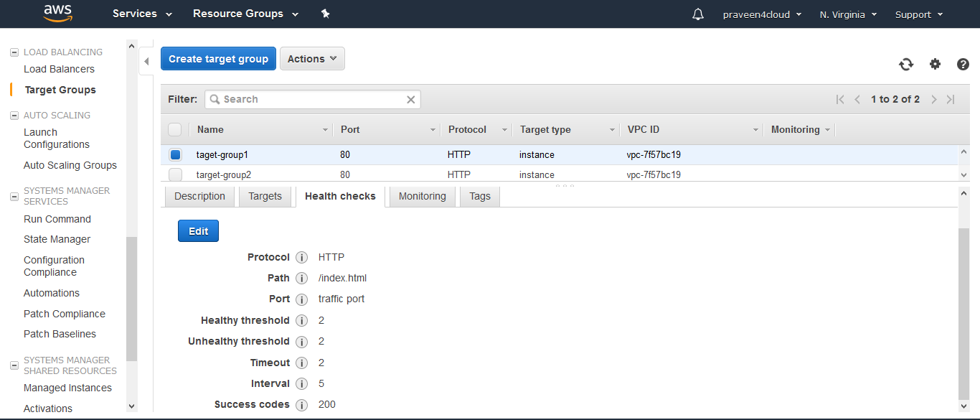
Task: View notifications via the bell icon
Action: (697, 13)
